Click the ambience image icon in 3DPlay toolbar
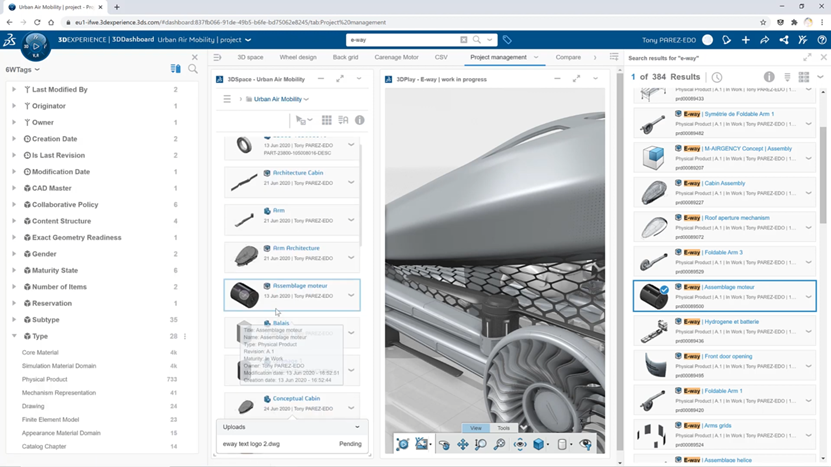831x467 pixels. [x=422, y=444]
